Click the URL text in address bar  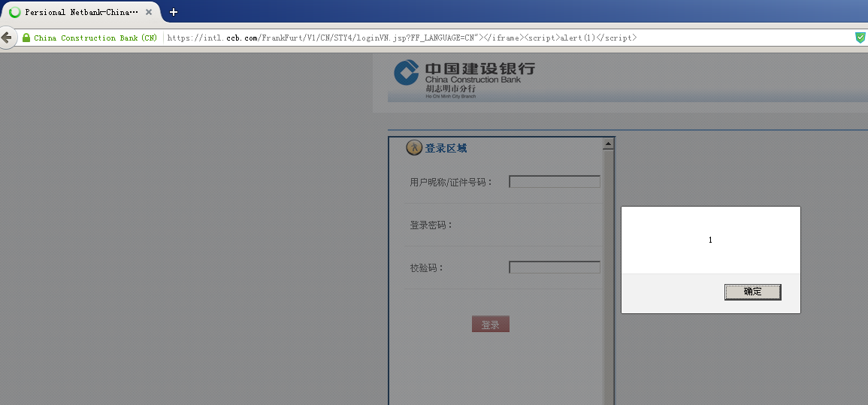(401, 38)
